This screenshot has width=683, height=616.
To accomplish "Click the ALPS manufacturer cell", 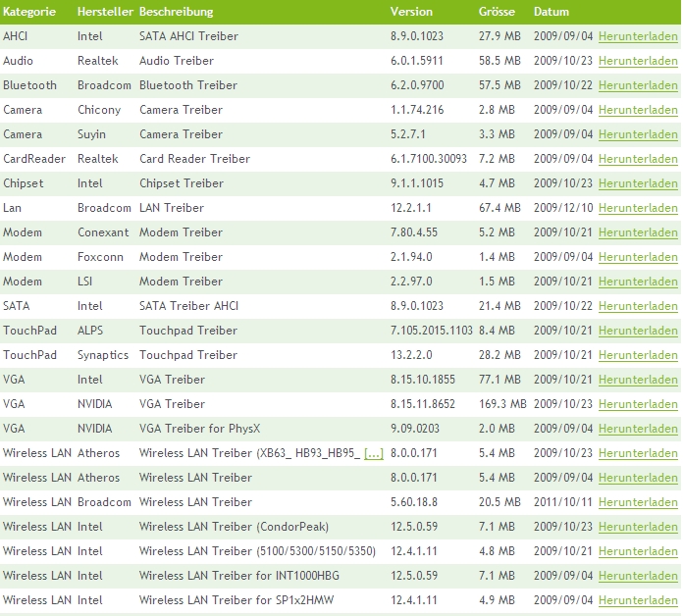I will point(90,331).
